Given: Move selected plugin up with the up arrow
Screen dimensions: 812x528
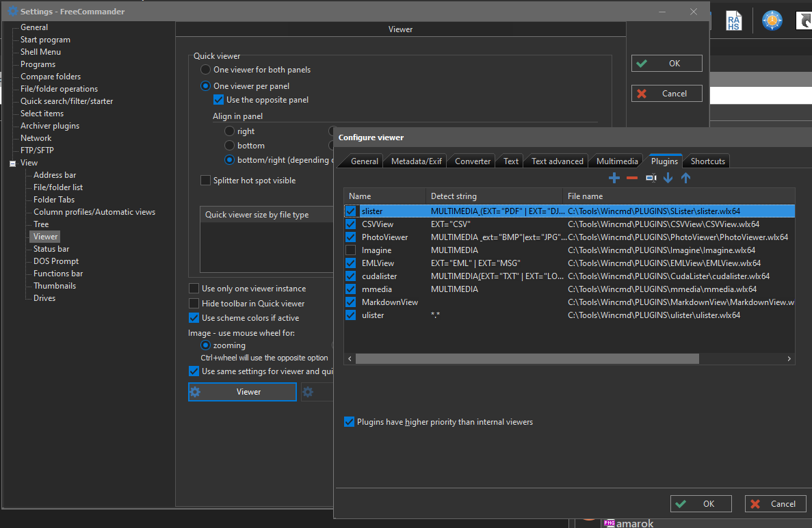Looking at the screenshot, I should point(685,178).
